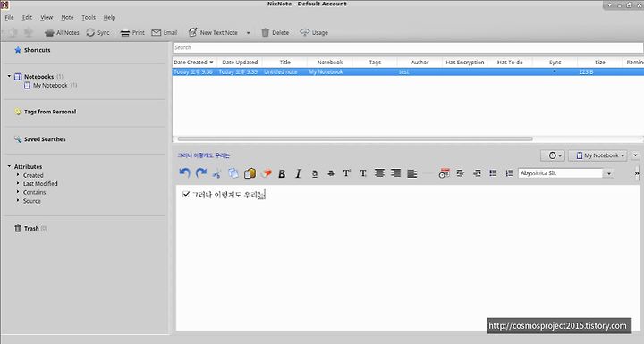This screenshot has height=344, width=644.
Task: Uncheck the to-do checkbox in the note
Action: [186, 194]
